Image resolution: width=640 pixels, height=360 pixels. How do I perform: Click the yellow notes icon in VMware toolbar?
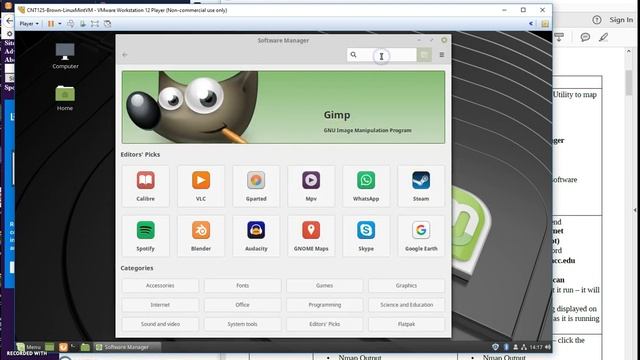point(545,24)
